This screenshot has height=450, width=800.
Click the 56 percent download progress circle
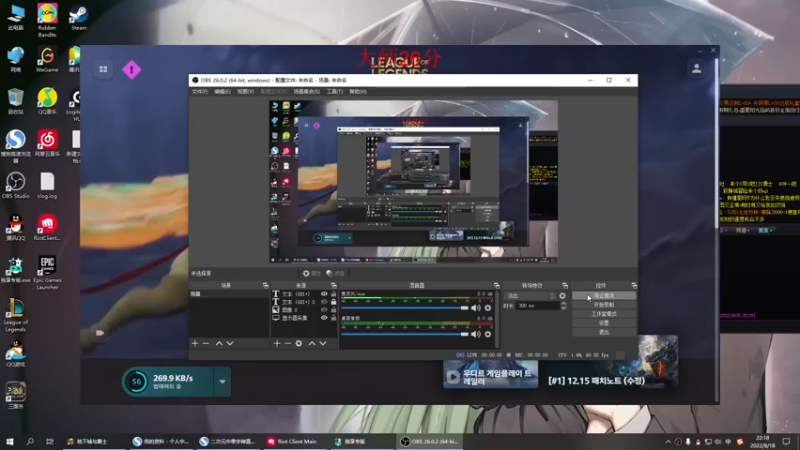click(137, 381)
